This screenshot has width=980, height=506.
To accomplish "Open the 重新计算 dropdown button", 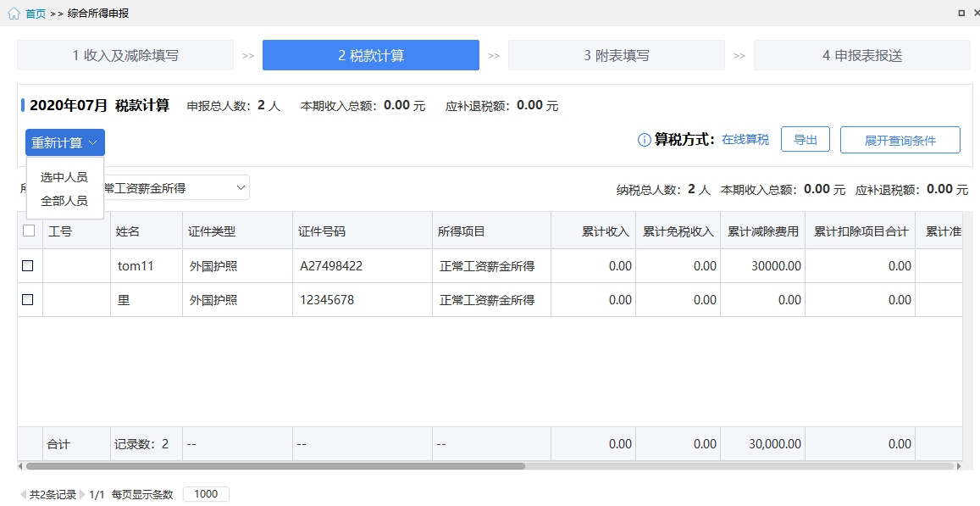I will pyautogui.click(x=65, y=142).
